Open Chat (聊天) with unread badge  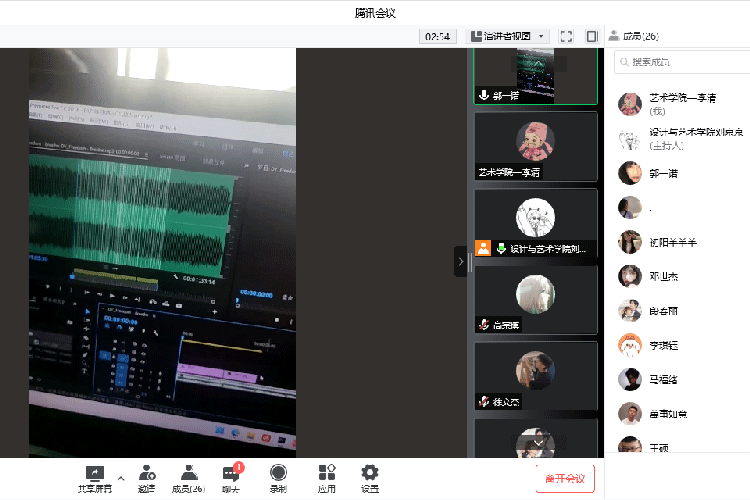[231, 477]
